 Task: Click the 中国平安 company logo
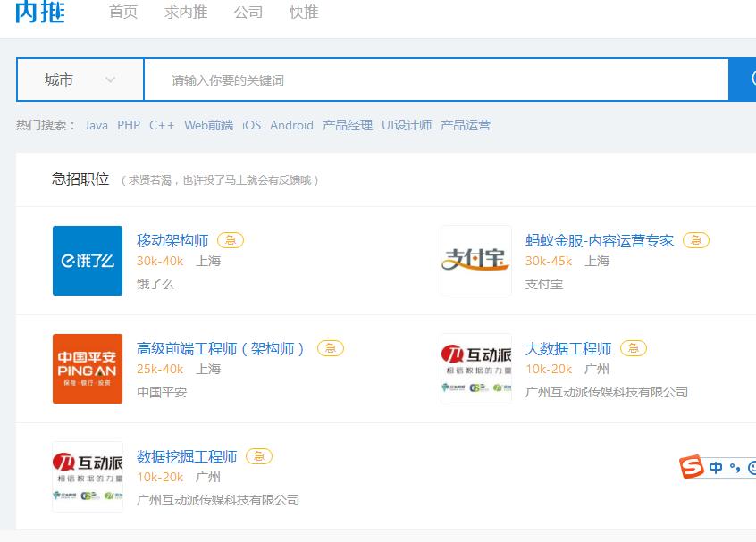pos(87,368)
